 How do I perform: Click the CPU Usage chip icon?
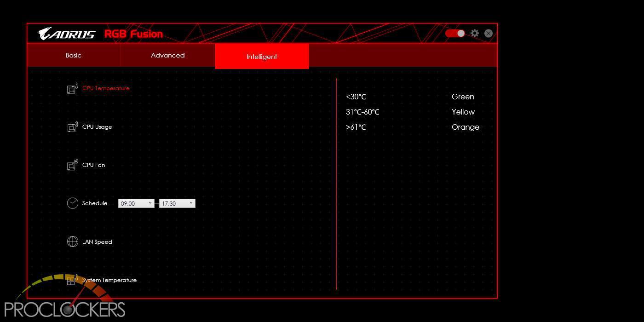tap(73, 127)
